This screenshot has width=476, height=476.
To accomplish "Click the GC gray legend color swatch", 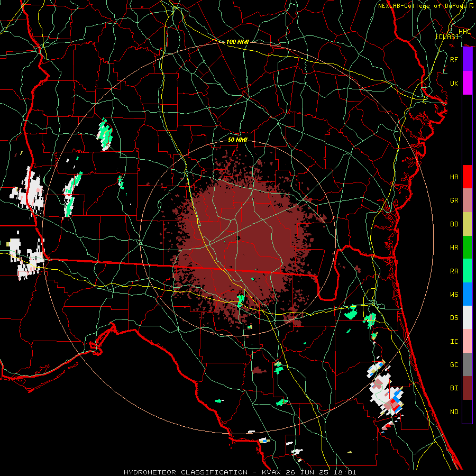I will coord(467,364).
